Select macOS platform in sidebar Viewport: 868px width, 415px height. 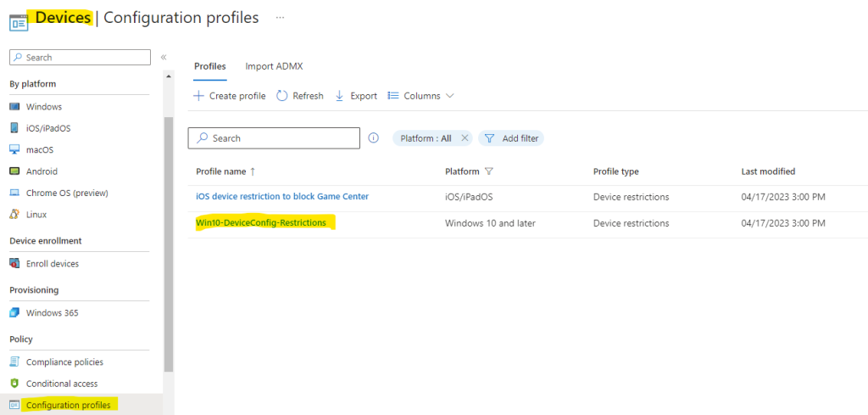(40, 149)
